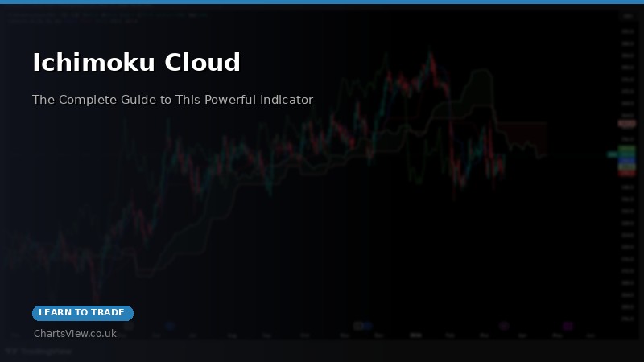Image resolution: width=644 pixels, height=362 pixels.
Task: Click the Ichimoku Cloud title heading
Action: (136, 62)
